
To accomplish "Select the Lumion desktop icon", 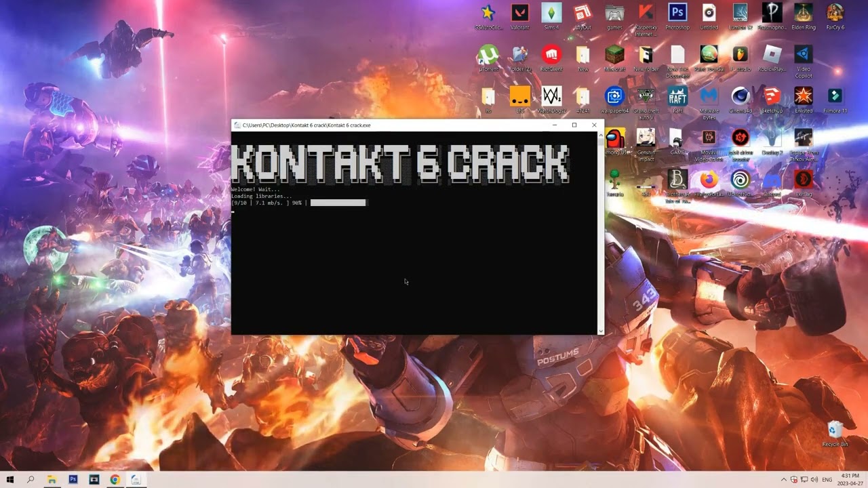I will (741, 17).
